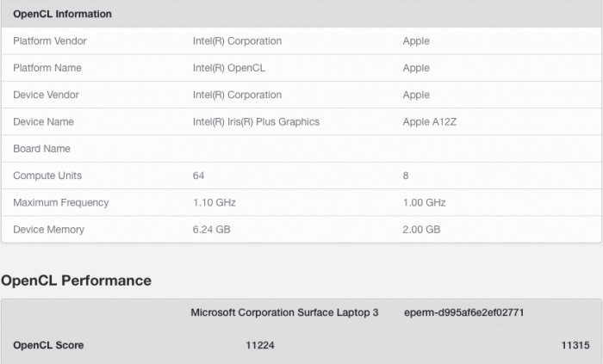The image size is (603, 364).
Task: Click the 11224 OpenCL score
Action: click(x=260, y=345)
